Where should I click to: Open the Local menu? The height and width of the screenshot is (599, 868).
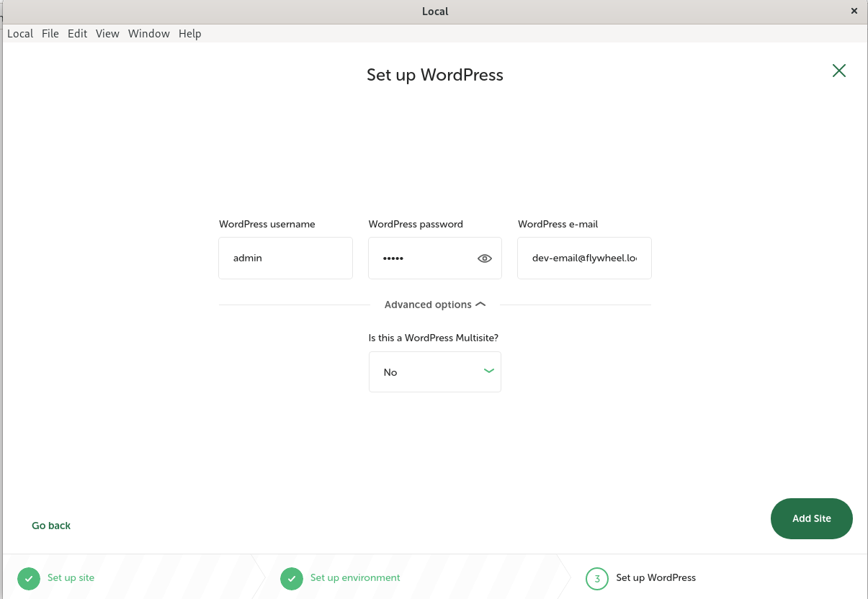pyautogui.click(x=20, y=34)
